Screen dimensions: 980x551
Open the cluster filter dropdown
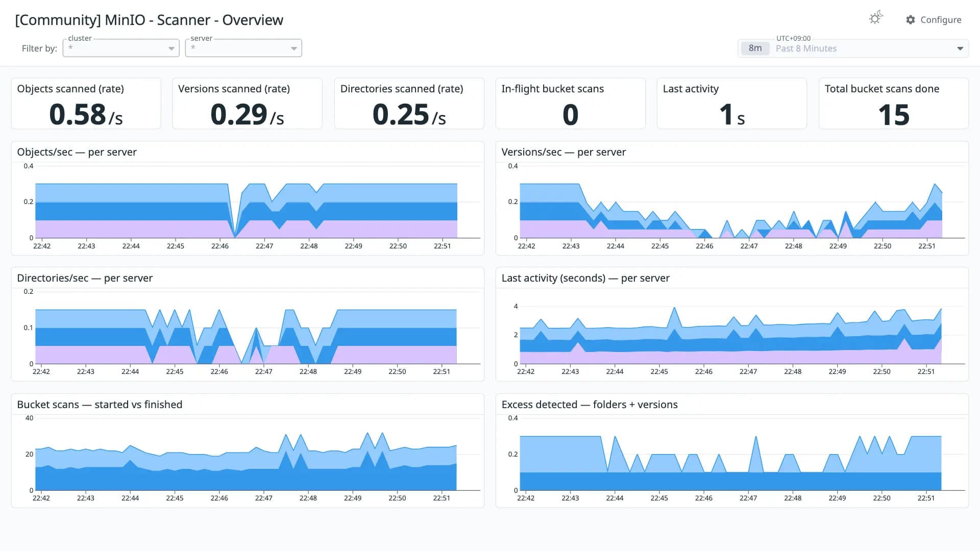pos(121,48)
